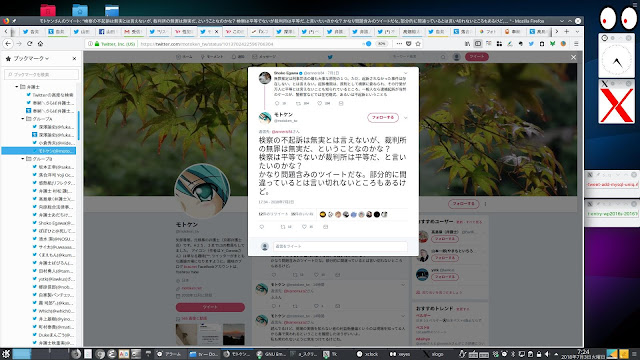Switch to the Facebook tab
640x360 pixels.
pyautogui.click(x=108, y=31)
